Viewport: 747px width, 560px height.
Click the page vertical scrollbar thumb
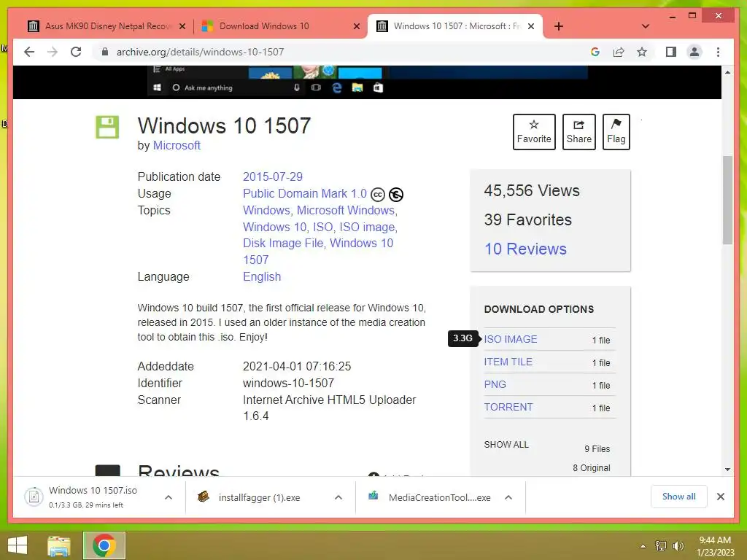(727, 200)
